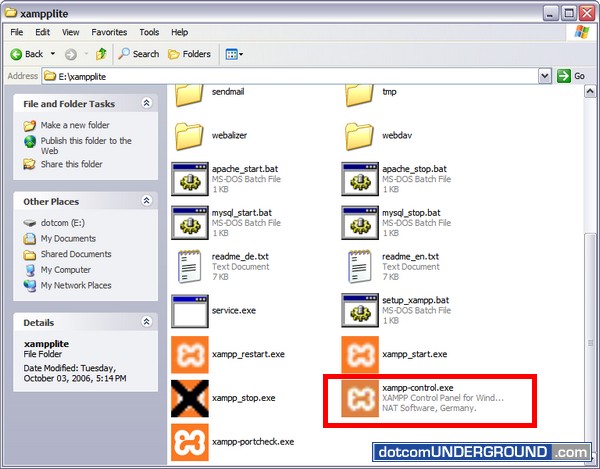Click Share this folder link
Image resolution: width=600 pixels, height=469 pixels.
pyautogui.click(x=72, y=164)
